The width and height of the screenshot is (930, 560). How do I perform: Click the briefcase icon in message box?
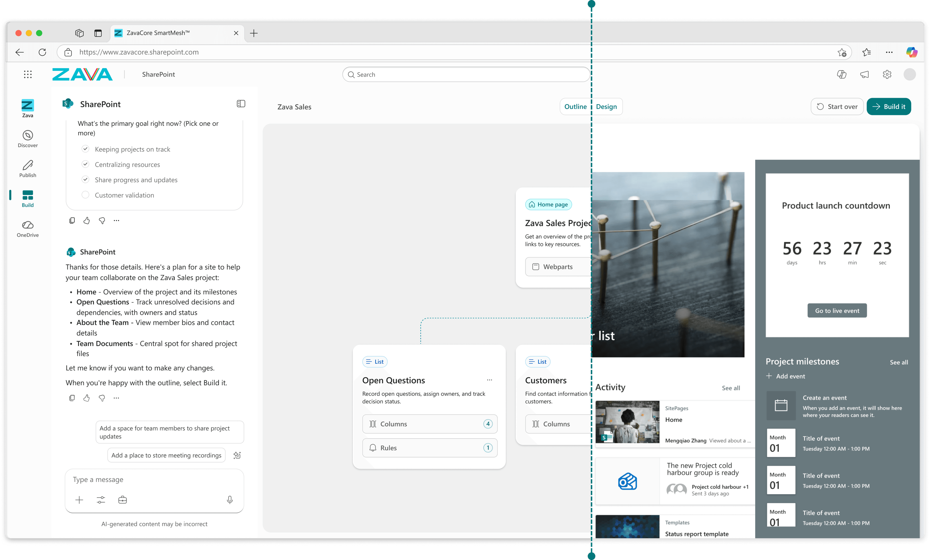(x=122, y=500)
